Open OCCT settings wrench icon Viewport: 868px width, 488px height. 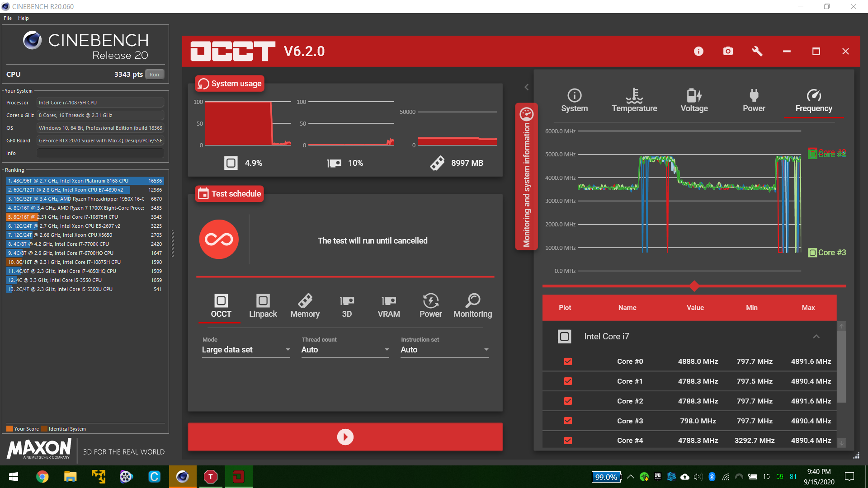tap(757, 52)
